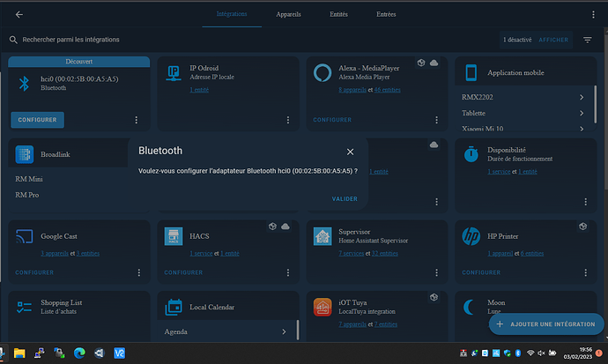Click the Disponibilité timer icon
The image size is (608, 364).
(x=471, y=154)
